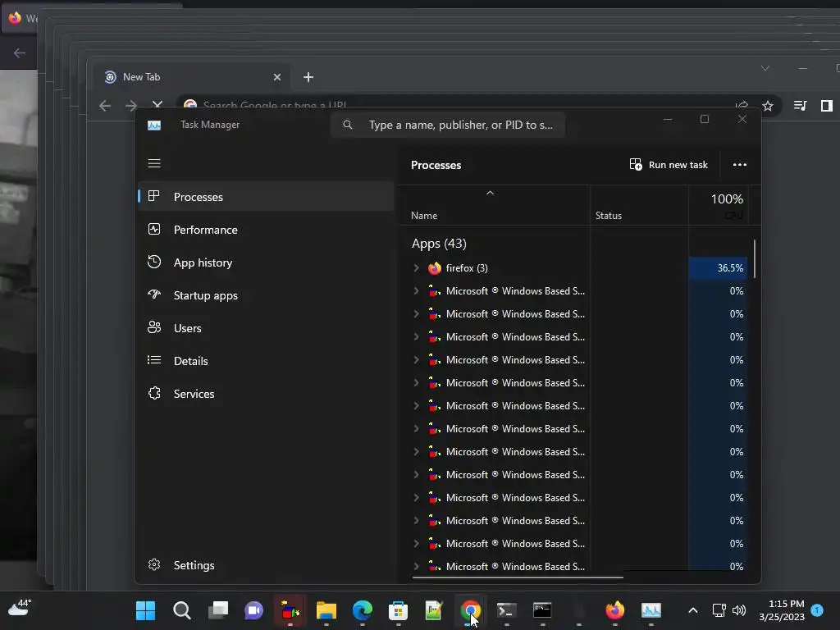The image size is (840, 630).
Task: Open the clock showing 1:15 PM
Action: point(782,610)
